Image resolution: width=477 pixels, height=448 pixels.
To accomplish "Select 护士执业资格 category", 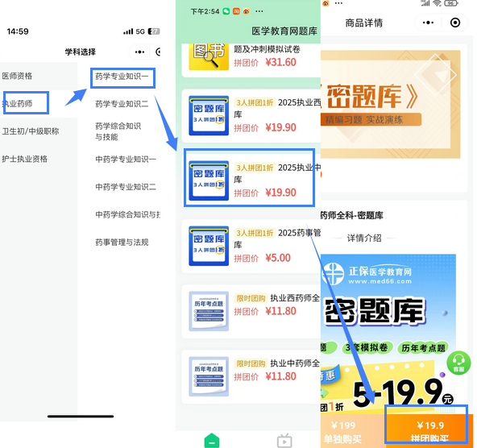I will point(25,159).
